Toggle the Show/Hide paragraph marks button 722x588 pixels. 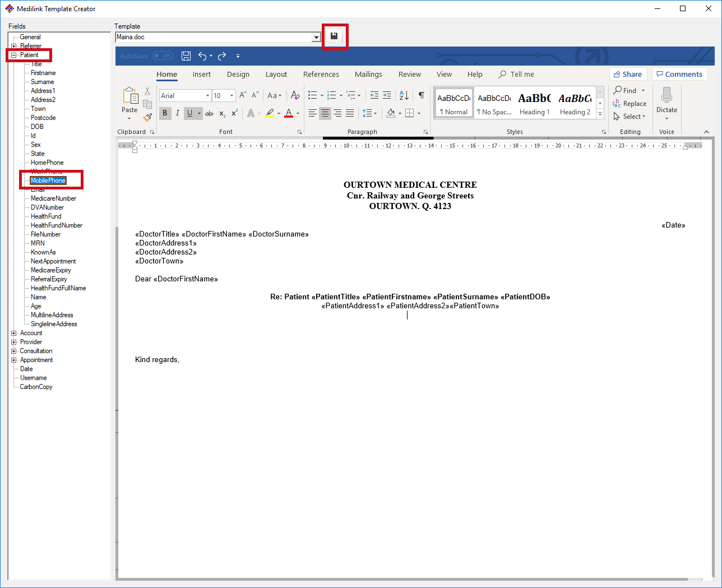(421, 95)
